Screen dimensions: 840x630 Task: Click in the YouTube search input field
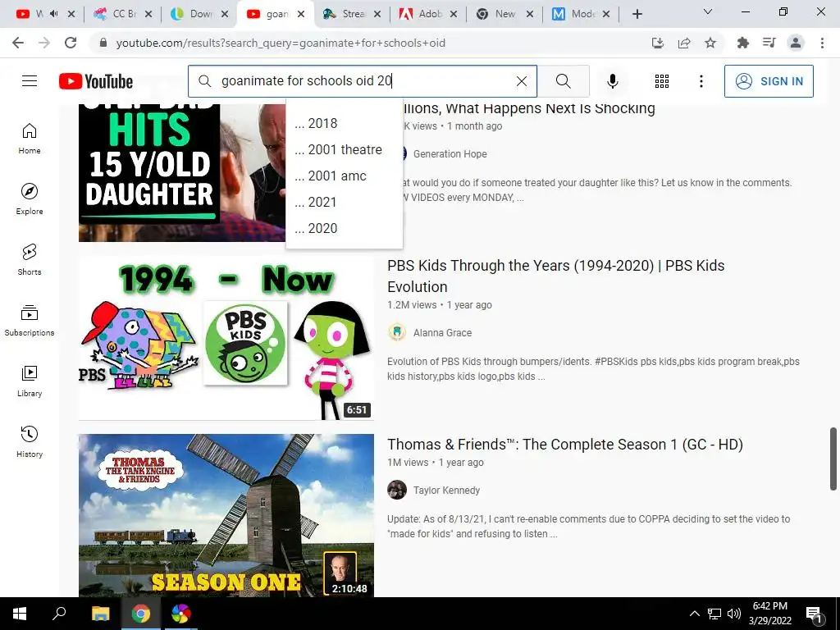pyautogui.click(x=362, y=81)
